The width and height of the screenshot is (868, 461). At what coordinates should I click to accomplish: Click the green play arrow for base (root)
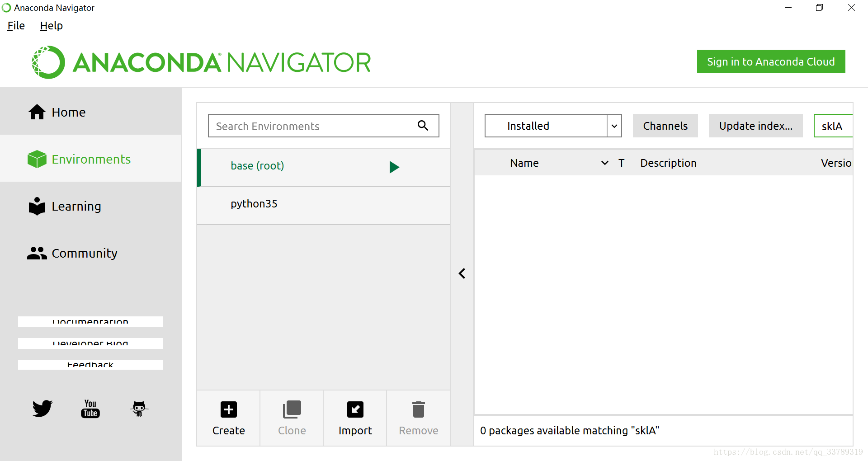[x=394, y=167]
